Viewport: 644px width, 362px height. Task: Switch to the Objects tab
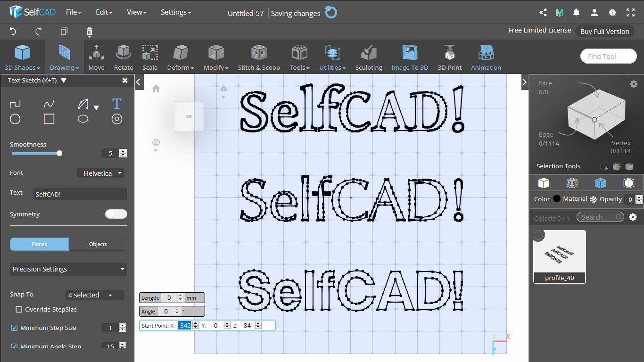coord(98,244)
